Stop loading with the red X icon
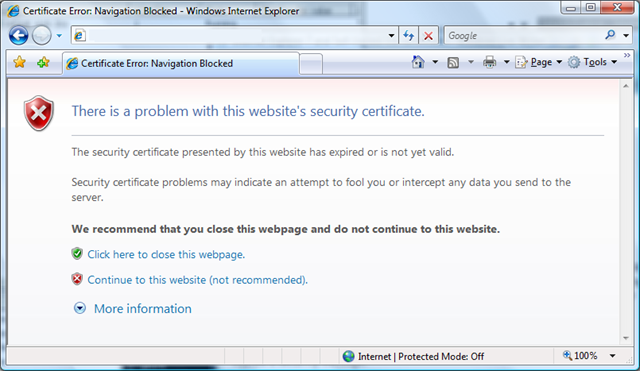640x371 pixels. click(428, 36)
